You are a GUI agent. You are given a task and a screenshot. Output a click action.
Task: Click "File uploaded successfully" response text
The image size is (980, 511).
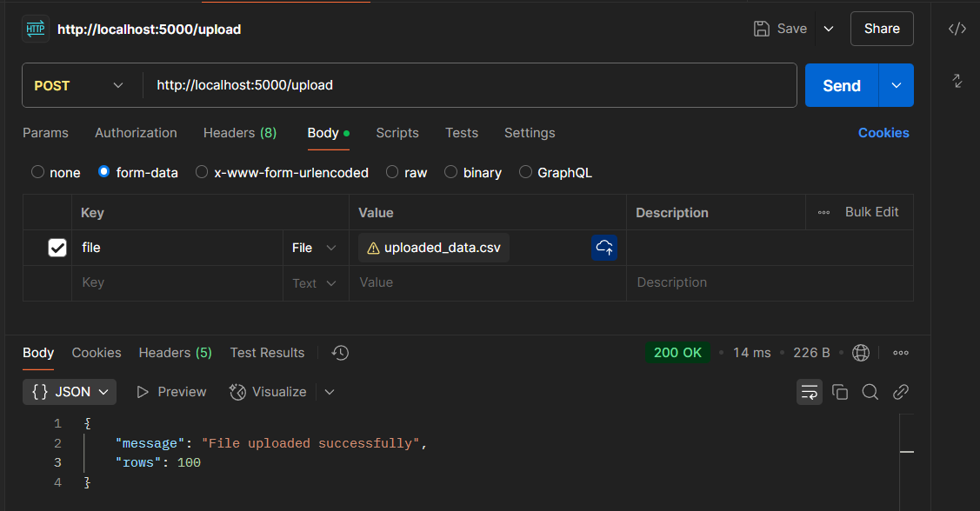310,443
